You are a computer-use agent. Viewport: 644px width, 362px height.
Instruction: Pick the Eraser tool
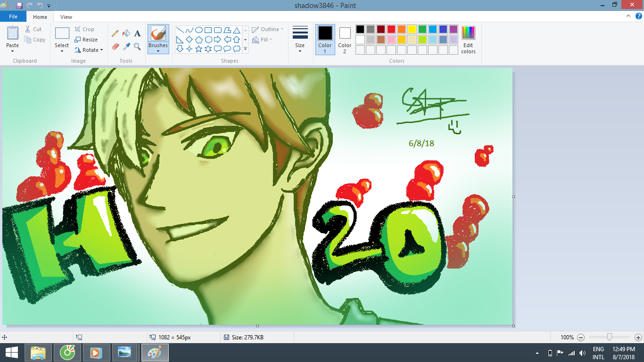(x=115, y=46)
